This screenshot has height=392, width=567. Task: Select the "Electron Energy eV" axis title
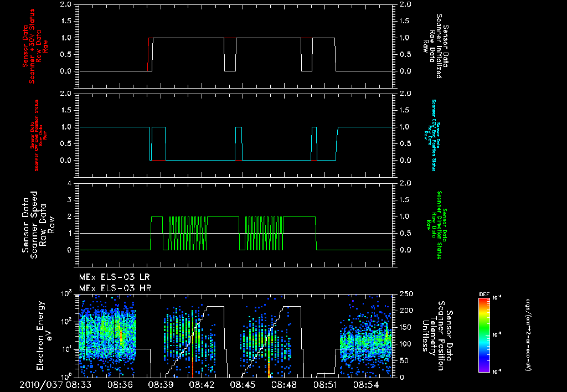[45, 336]
